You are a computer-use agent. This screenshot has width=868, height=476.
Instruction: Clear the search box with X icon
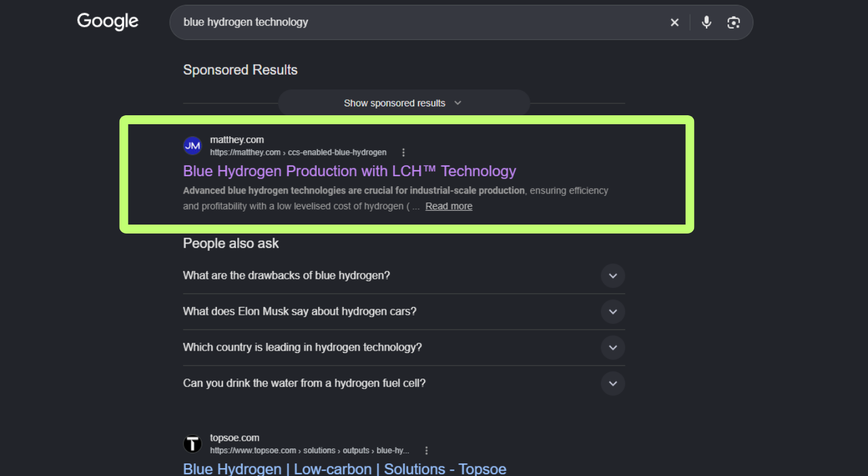(x=674, y=23)
